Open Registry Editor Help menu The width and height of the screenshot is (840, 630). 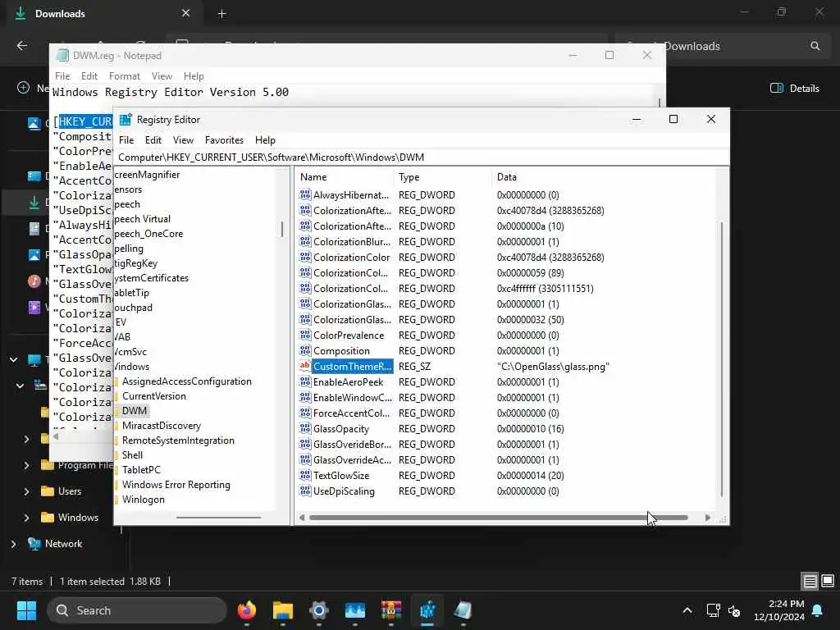[265, 139]
